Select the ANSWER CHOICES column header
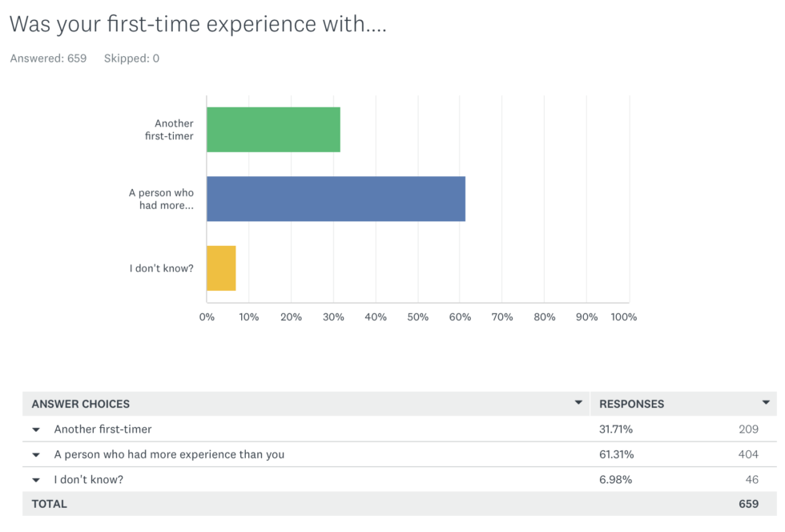 pyautogui.click(x=81, y=404)
